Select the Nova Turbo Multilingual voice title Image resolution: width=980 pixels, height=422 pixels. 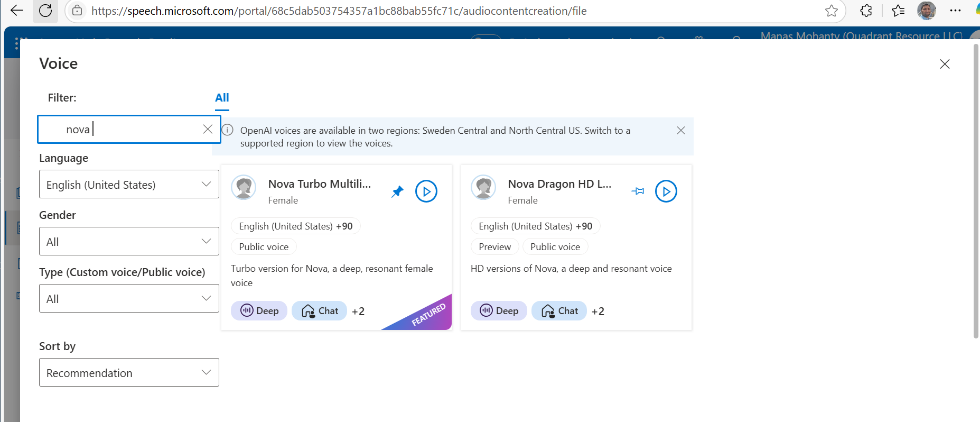click(x=320, y=184)
